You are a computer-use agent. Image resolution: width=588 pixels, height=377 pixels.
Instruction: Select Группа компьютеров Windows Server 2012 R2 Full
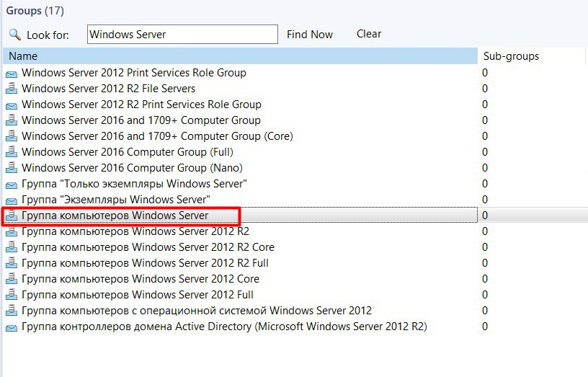(x=145, y=263)
